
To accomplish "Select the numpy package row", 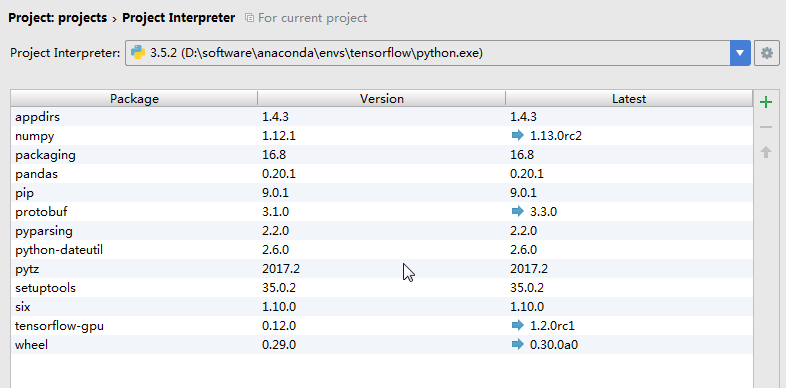I will point(381,136).
